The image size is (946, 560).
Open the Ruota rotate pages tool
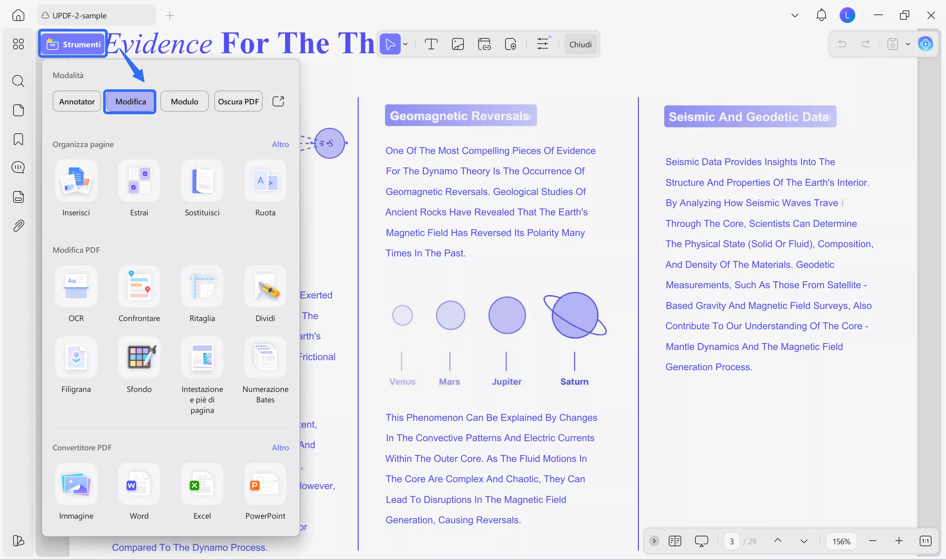[265, 181]
